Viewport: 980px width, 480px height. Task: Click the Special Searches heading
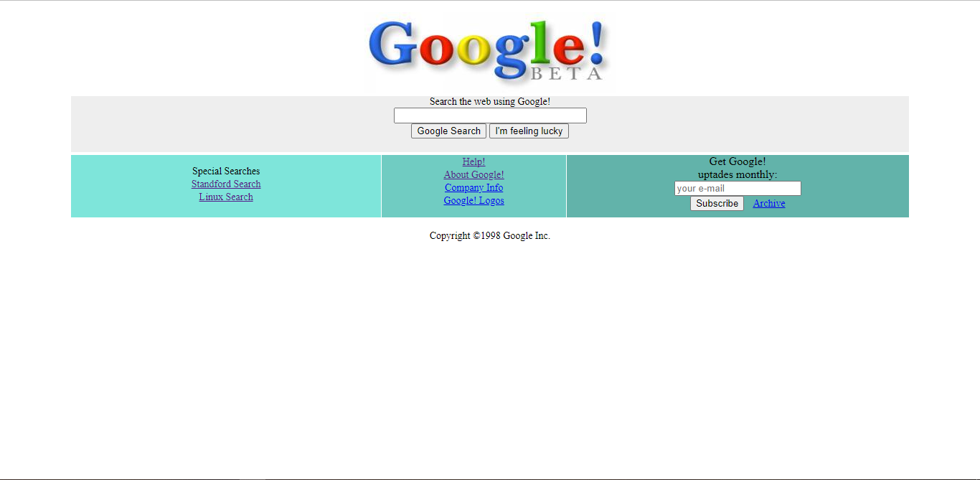coord(226,171)
